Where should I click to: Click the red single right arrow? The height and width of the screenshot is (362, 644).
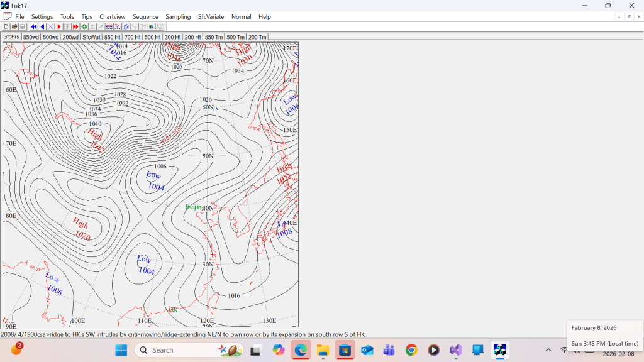click(x=59, y=26)
